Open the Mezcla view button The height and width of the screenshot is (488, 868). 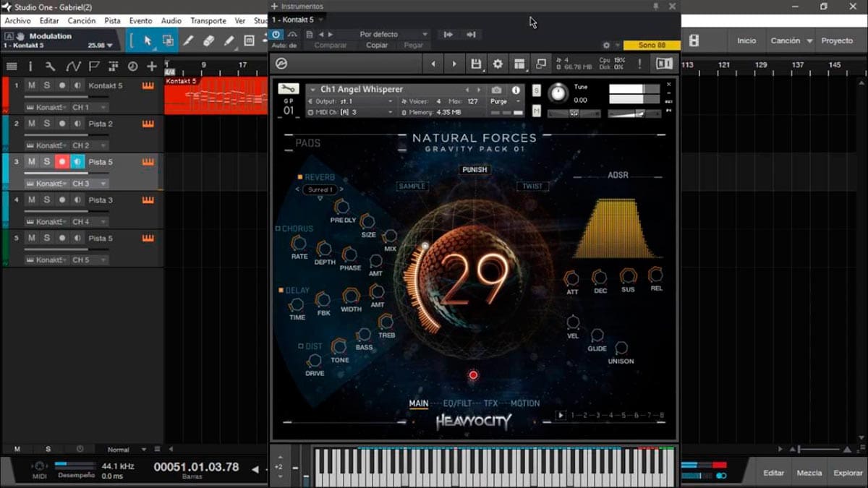point(809,473)
